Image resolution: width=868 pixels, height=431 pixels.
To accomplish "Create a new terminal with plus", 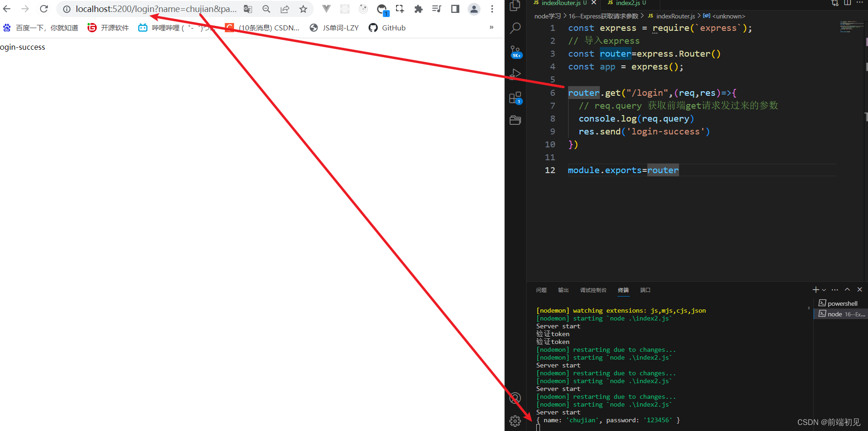I will 815,290.
